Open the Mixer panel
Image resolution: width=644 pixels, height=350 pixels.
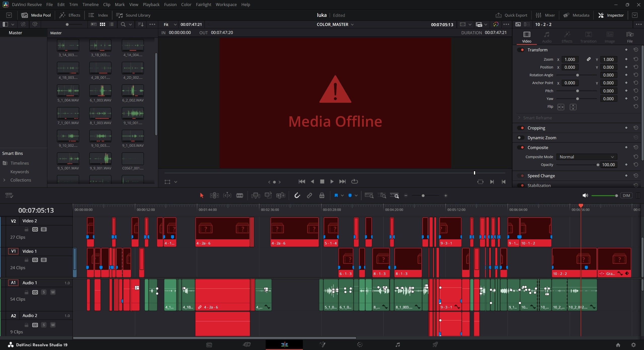pos(545,15)
